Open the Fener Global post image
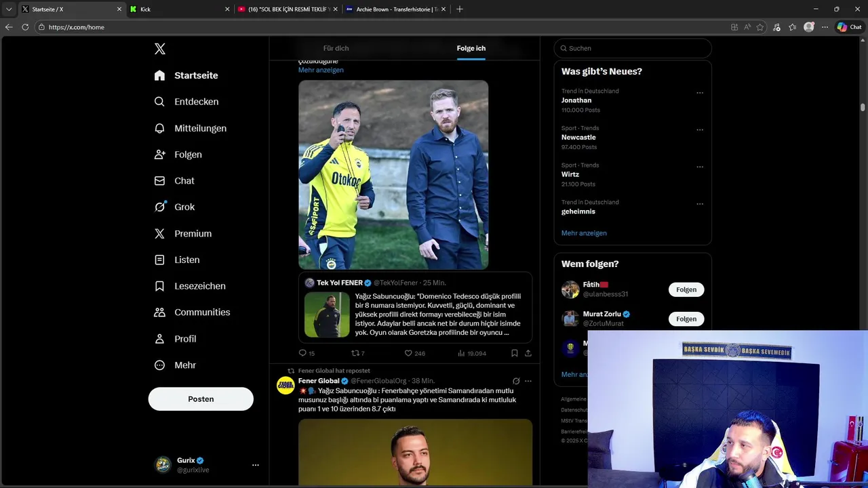 (x=415, y=452)
